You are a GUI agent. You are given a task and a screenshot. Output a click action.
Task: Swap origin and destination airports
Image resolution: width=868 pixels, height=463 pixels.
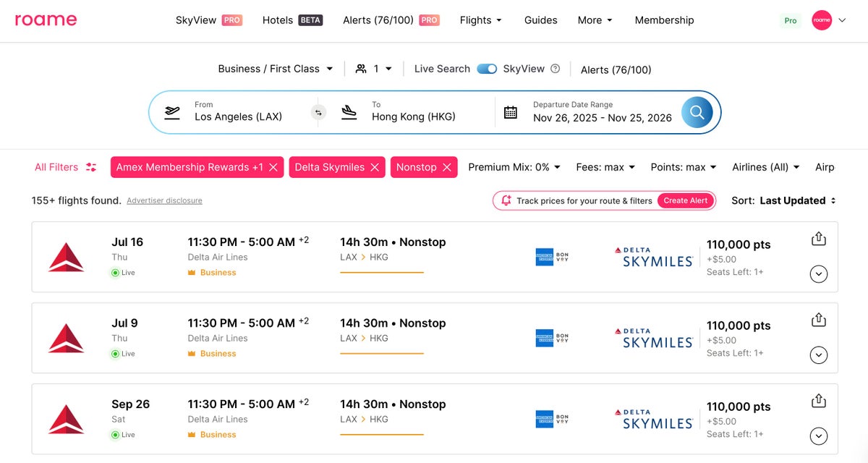318,112
